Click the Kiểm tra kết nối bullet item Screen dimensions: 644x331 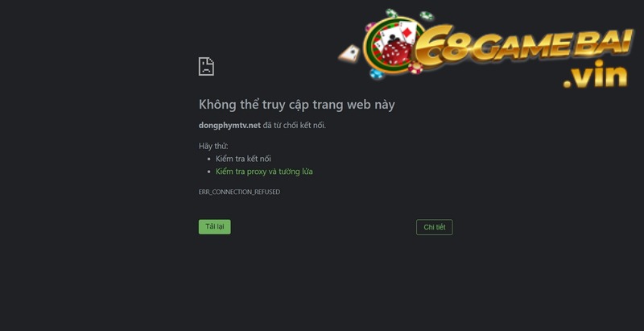[243, 159]
